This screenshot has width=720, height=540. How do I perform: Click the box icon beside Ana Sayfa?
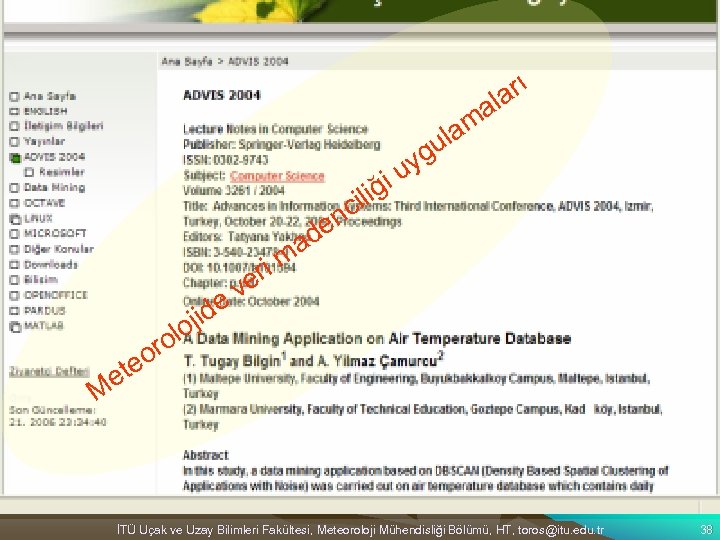pos(14,96)
